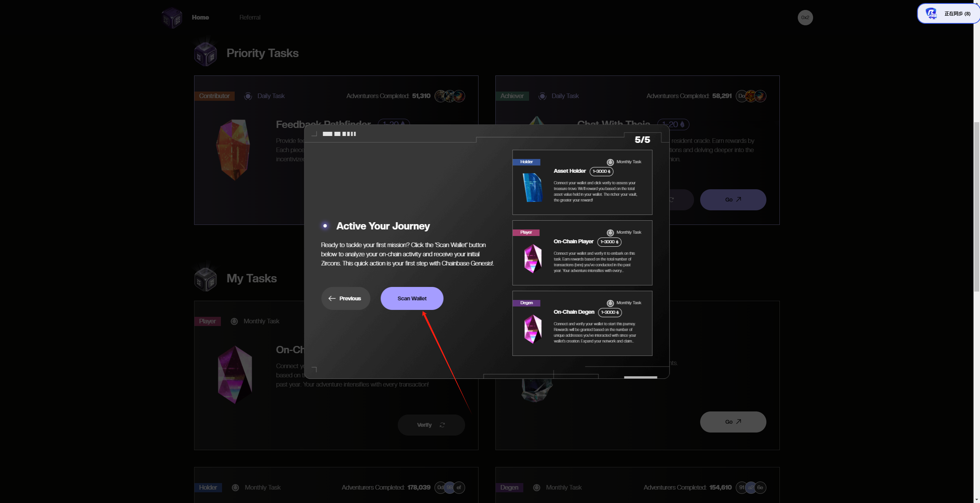Click the refresh icon beside Verify

[442, 425]
